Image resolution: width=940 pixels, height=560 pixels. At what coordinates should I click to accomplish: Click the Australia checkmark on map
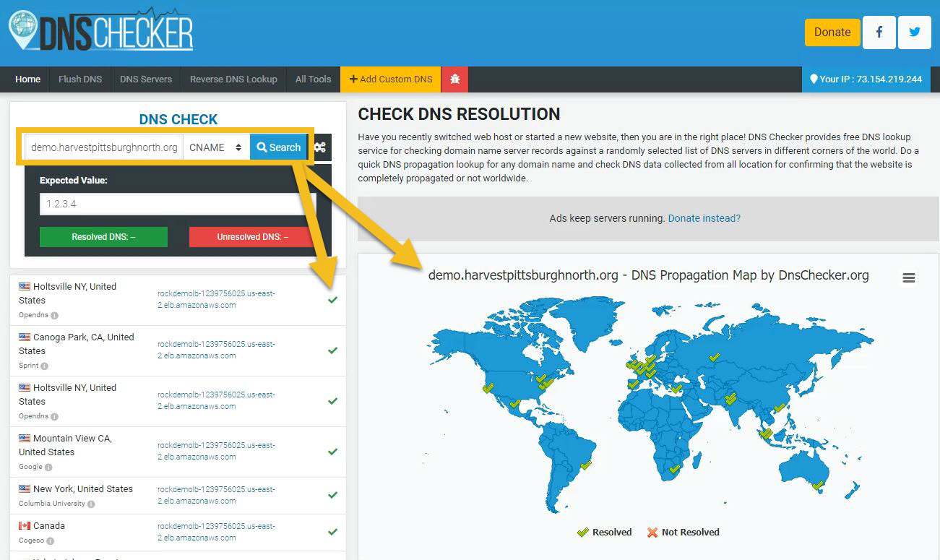[818, 486]
